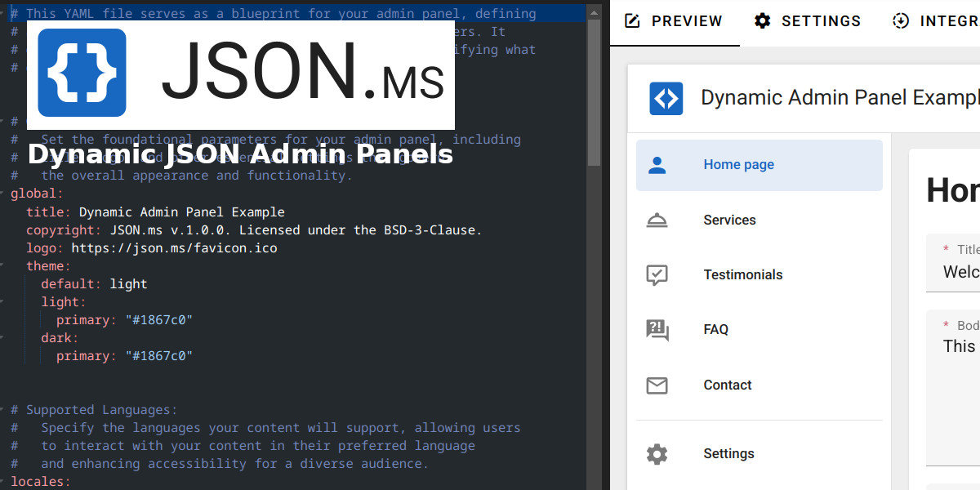Click the admin panel logo icon
The width and height of the screenshot is (980, 490).
[x=666, y=99]
